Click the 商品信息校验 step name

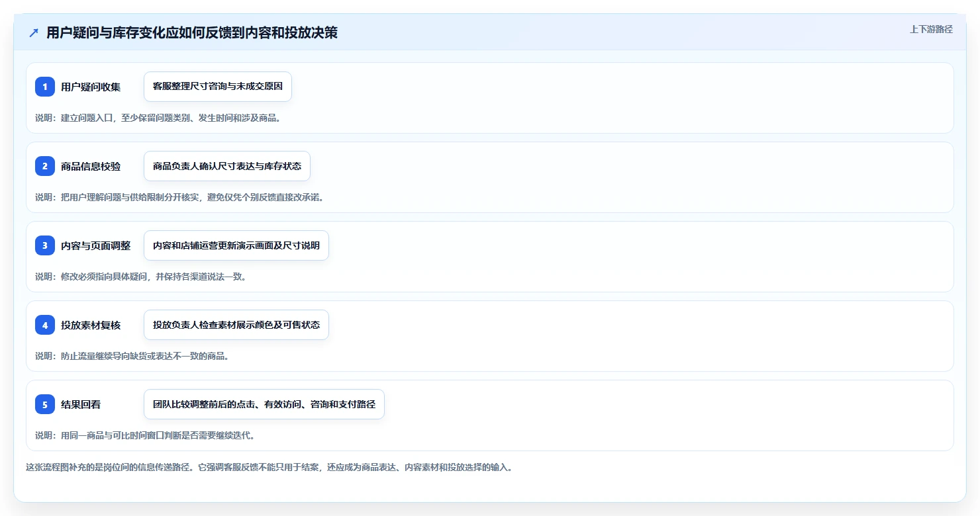click(91, 166)
